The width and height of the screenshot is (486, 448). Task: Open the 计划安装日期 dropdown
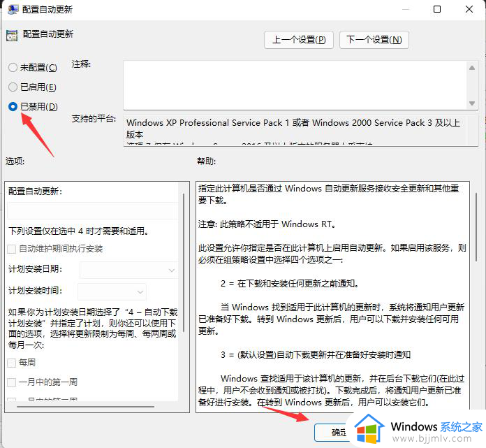(x=128, y=270)
